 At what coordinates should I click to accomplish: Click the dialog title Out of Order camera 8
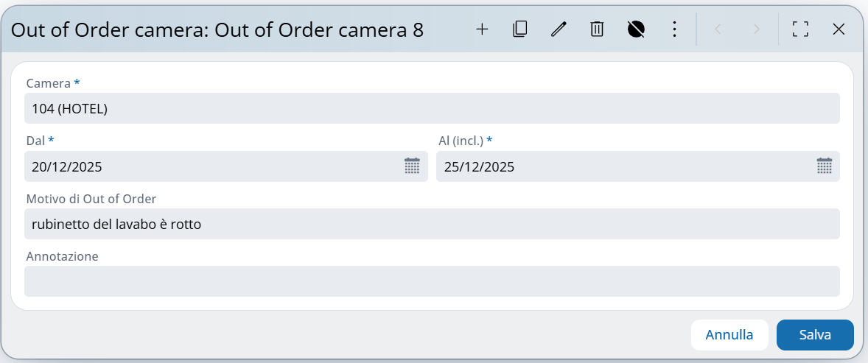coord(217,29)
